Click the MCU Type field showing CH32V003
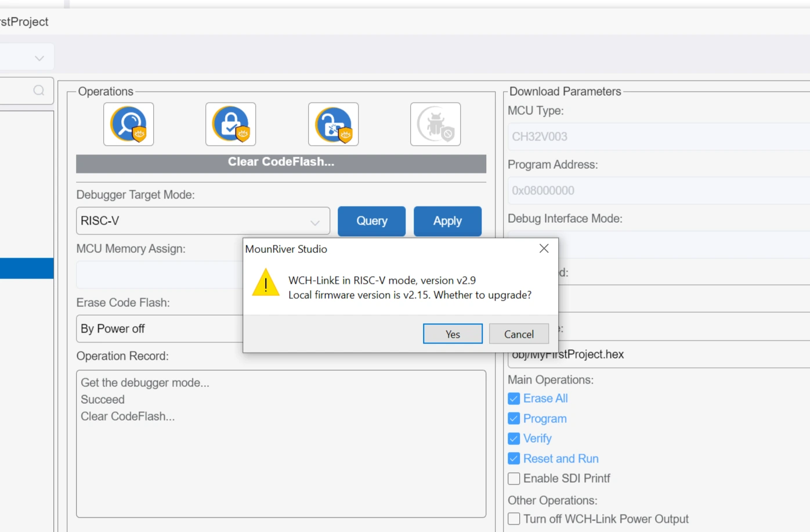 [659, 137]
